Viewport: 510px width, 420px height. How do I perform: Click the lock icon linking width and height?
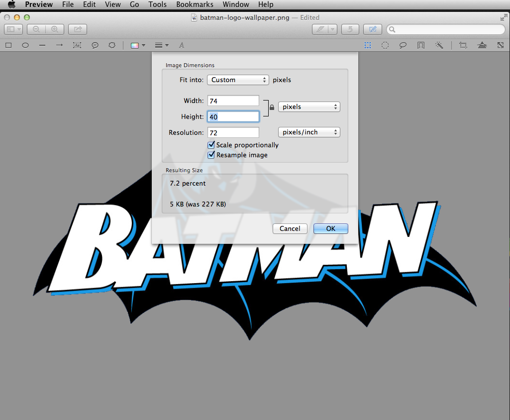click(x=272, y=107)
